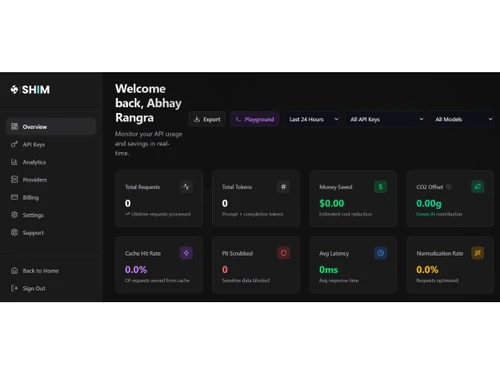Open the Overview sidebar item
This screenshot has height=375, width=500.
pyautogui.click(x=51, y=127)
